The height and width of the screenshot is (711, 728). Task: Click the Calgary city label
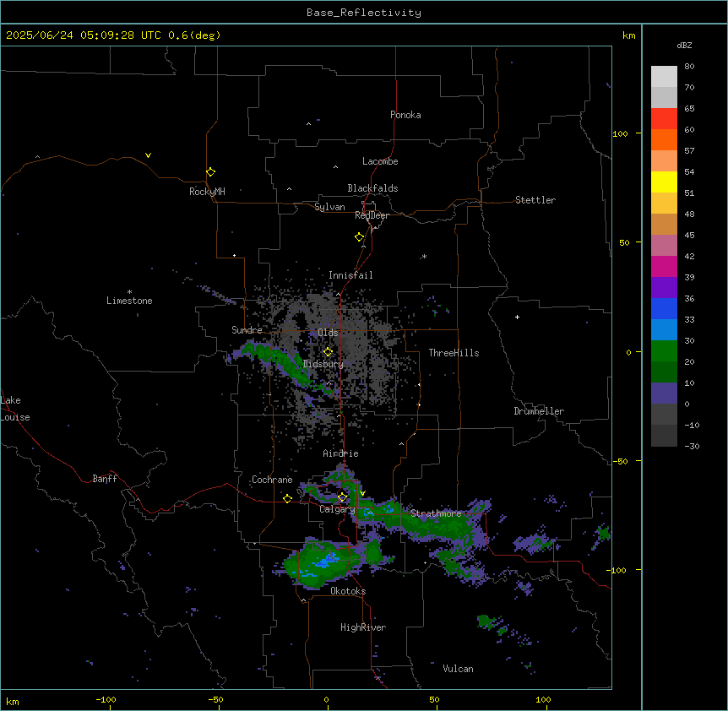(x=337, y=509)
